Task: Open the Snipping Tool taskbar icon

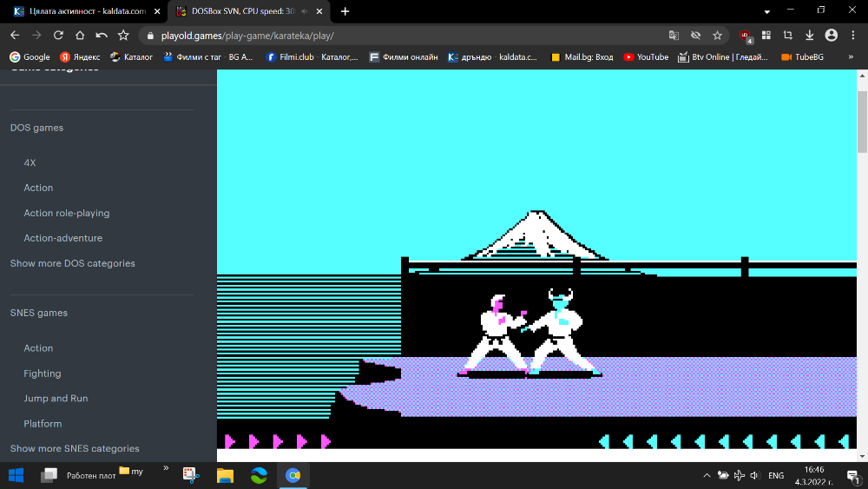Action: [191, 475]
